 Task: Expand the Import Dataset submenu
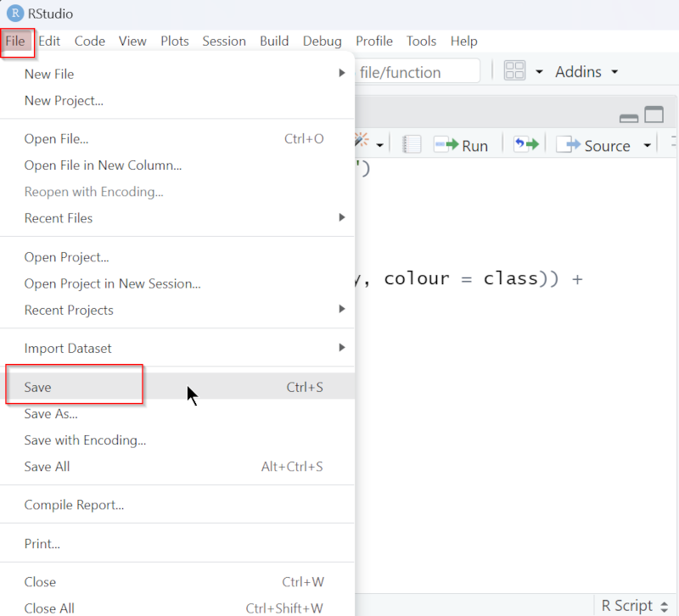pyautogui.click(x=341, y=348)
